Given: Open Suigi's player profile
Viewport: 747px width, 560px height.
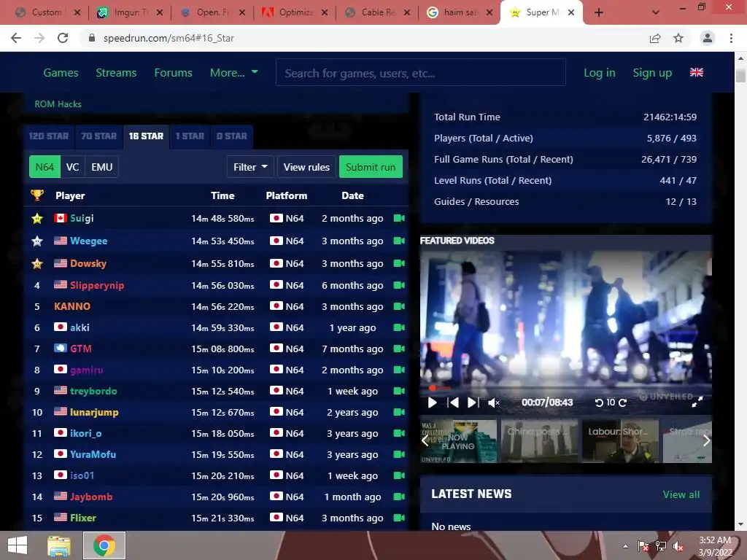Looking at the screenshot, I should (82, 218).
